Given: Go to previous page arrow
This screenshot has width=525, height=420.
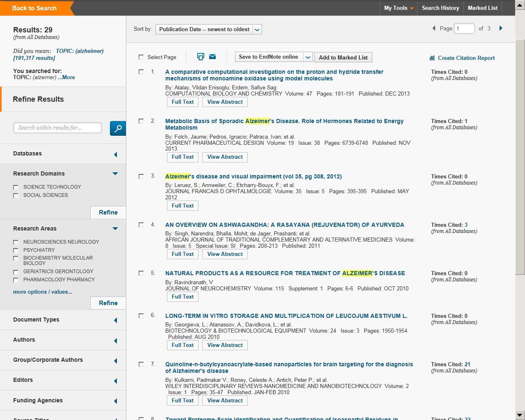Looking at the screenshot, I should 434,28.
